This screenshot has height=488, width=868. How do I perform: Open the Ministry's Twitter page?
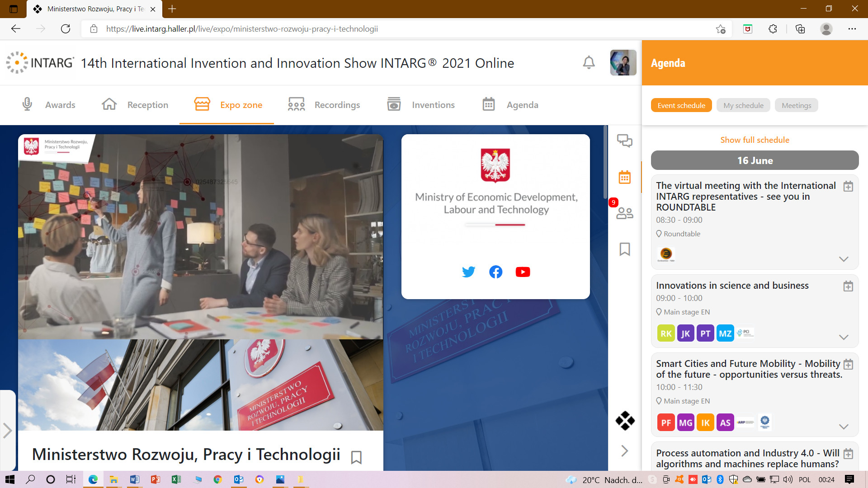tap(468, 272)
